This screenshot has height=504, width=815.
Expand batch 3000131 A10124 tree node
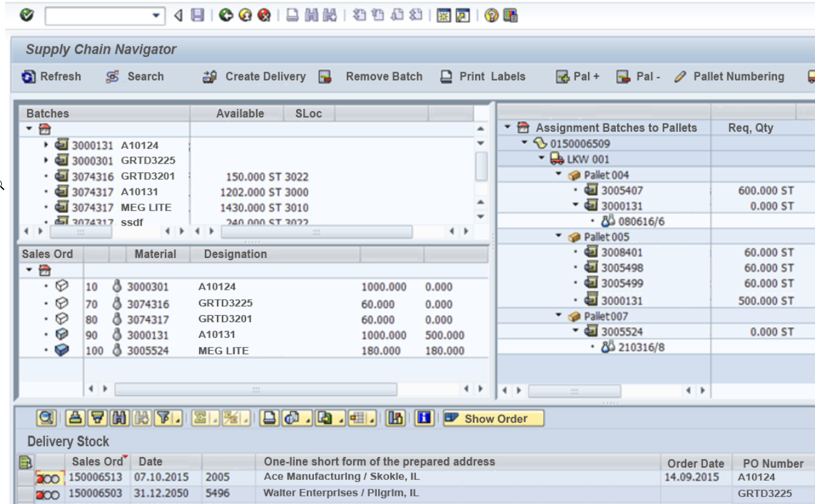[46, 145]
